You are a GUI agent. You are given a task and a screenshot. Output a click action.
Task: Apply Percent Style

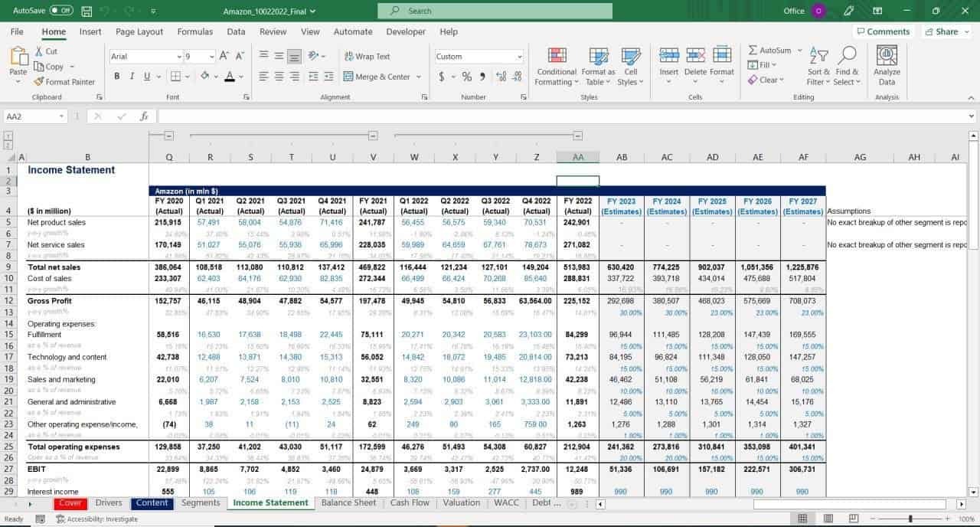point(467,77)
